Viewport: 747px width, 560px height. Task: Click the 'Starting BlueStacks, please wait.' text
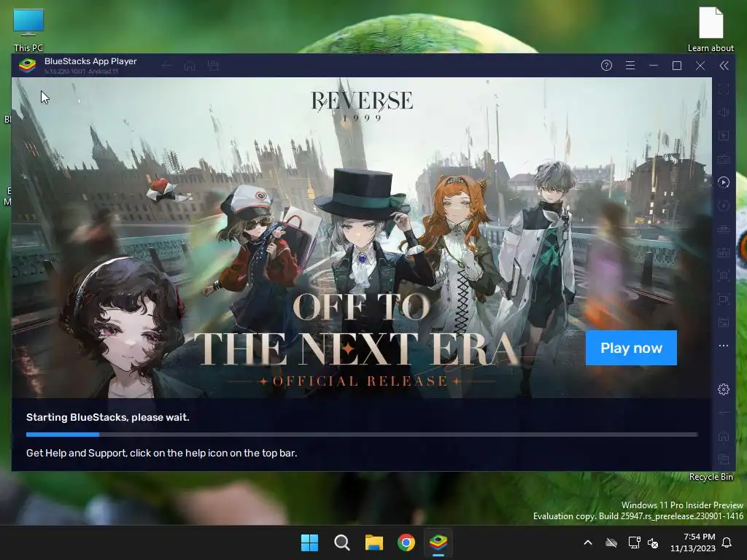[108, 418]
